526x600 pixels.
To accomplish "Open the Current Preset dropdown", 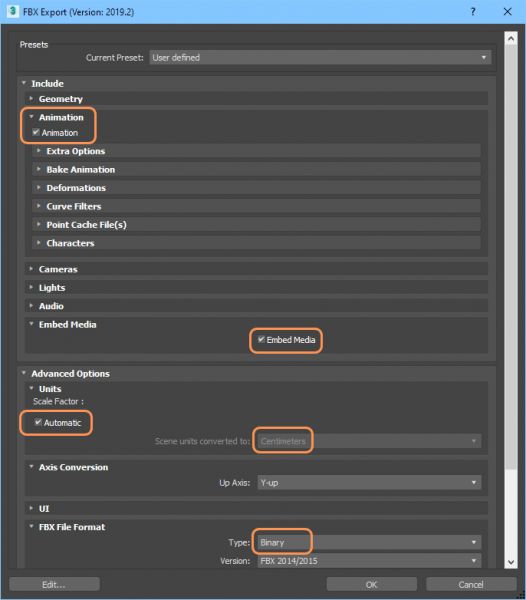I will tap(320, 57).
